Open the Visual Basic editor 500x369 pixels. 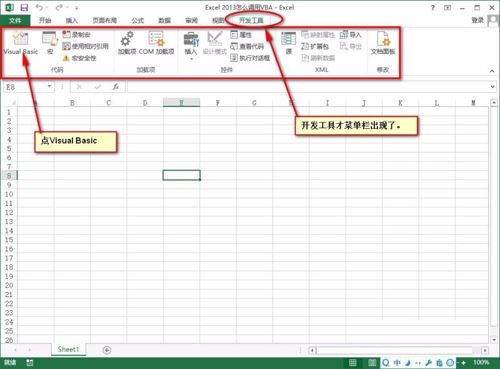click(21, 43)
